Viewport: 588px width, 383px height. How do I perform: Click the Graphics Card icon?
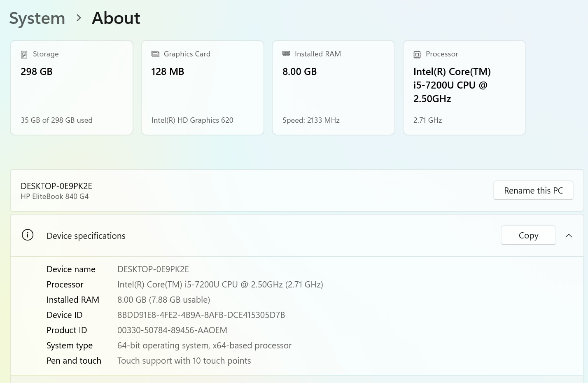click(x=155, y=54)
